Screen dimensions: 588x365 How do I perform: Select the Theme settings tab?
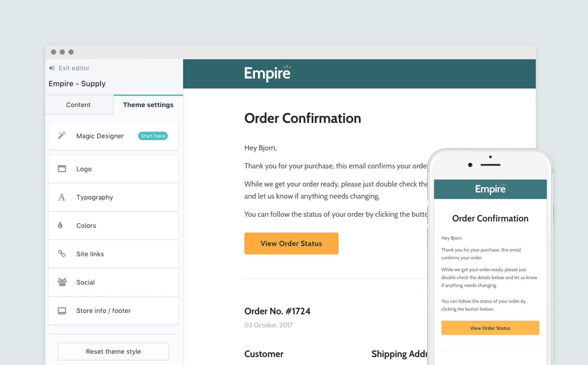pos(148,105)
